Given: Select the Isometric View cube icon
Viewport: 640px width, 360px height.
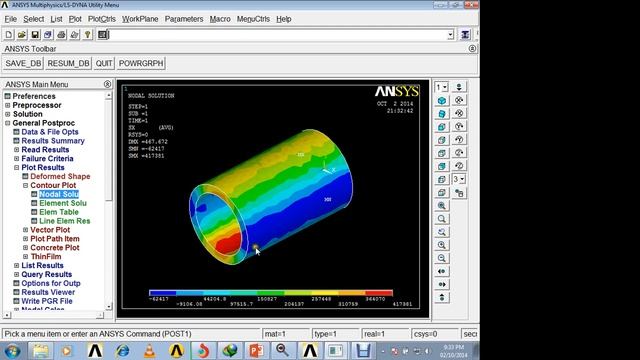Looking at the screenshot, I should click(442, 100).
